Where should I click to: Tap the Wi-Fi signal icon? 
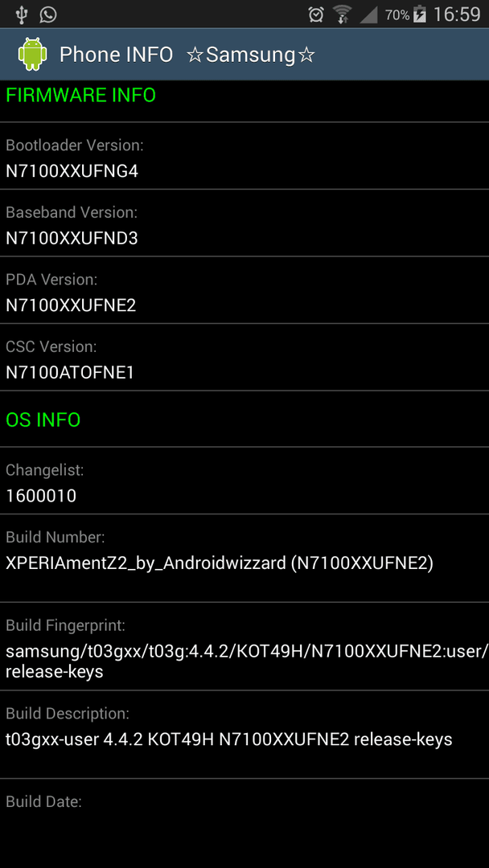[343, 14]
